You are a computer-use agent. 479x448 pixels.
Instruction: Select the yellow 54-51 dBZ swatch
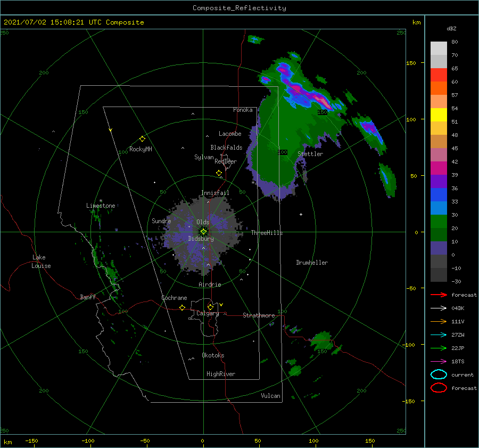click(439, 115)
